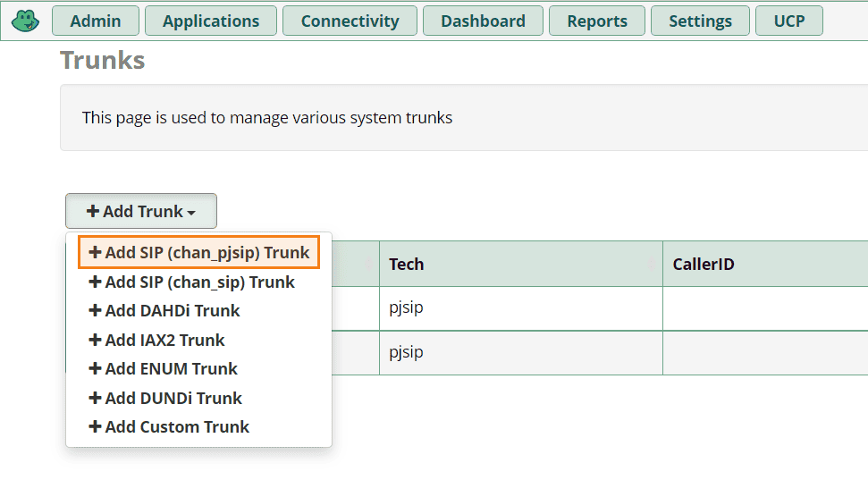868x480 pixels.
Task: Open the Connectivity menu
Action: click(350, 21)
